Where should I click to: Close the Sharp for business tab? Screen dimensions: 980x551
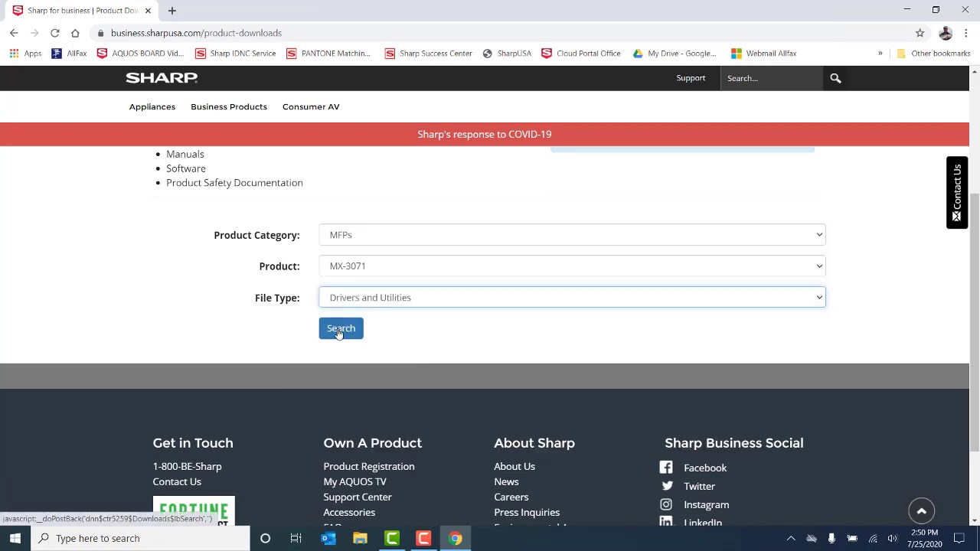(x=148, y=11)
